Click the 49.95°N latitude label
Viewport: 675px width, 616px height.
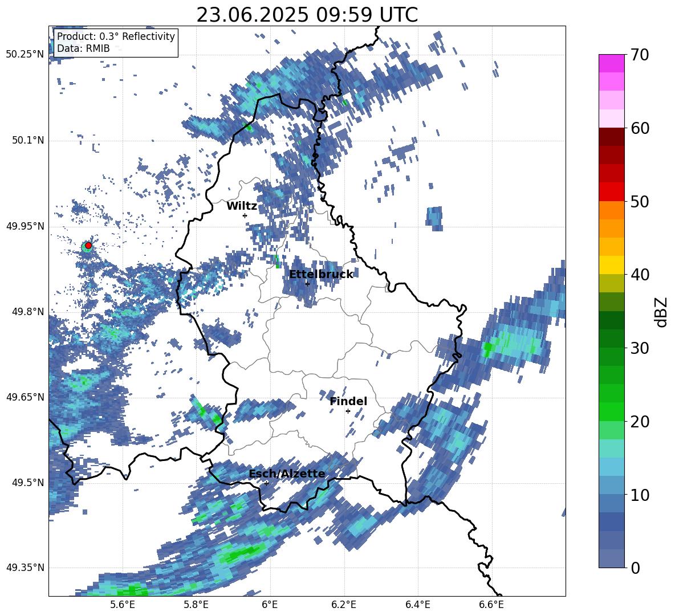25,226
